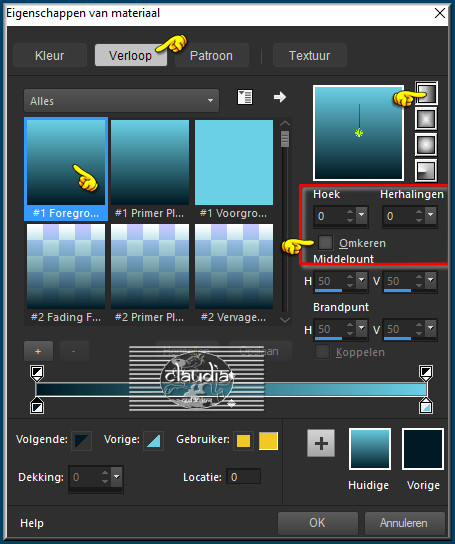The height and width of the screenshot is (544, 455).
Task: Select the rectangular gradient style icon
Action: click(x=426, y=119)
